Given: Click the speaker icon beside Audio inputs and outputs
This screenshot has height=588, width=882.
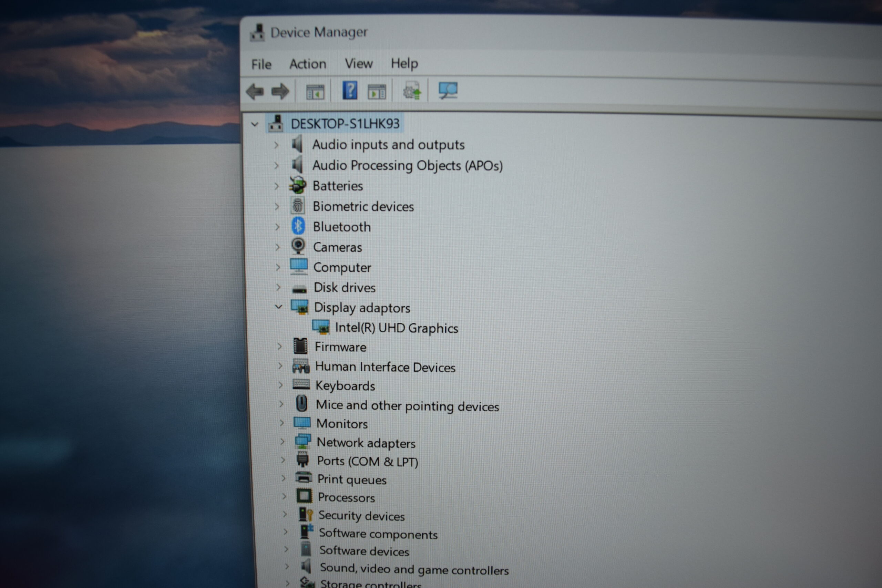Looking at the screenshot, I should pos(297,144).
